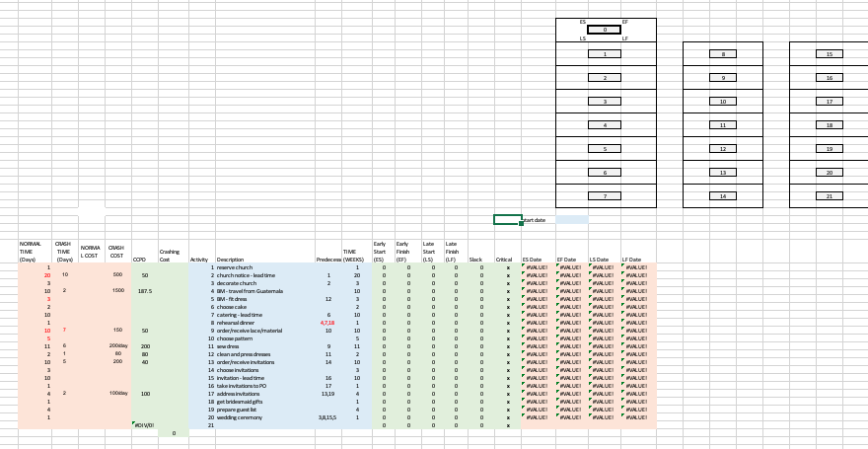This screenshot has height=449, width=868.
Task: Select the 'clean and press dresses' cell
Action: tap(265, 354)
